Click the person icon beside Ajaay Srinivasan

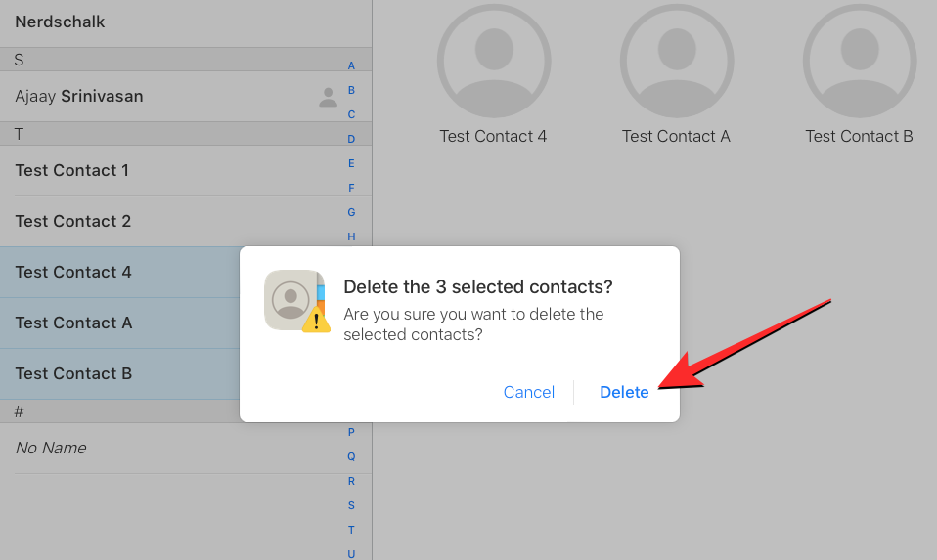coord(329,97)
